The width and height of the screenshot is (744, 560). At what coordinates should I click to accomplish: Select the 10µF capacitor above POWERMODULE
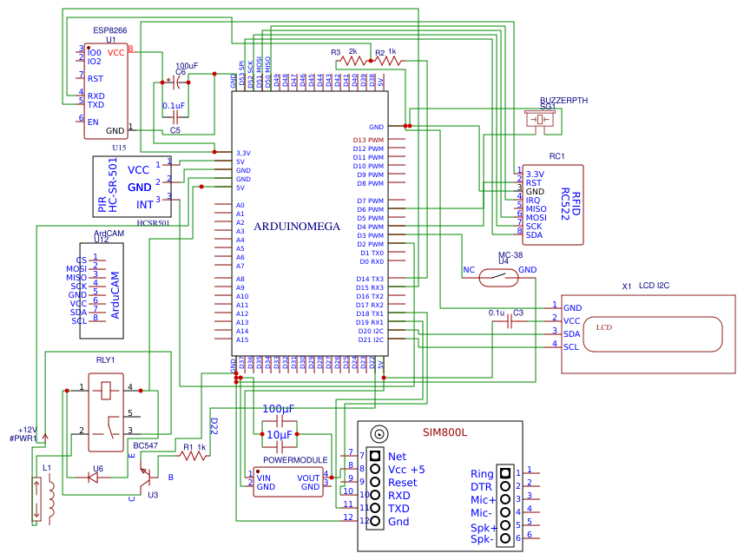click(x=280, y=446)
